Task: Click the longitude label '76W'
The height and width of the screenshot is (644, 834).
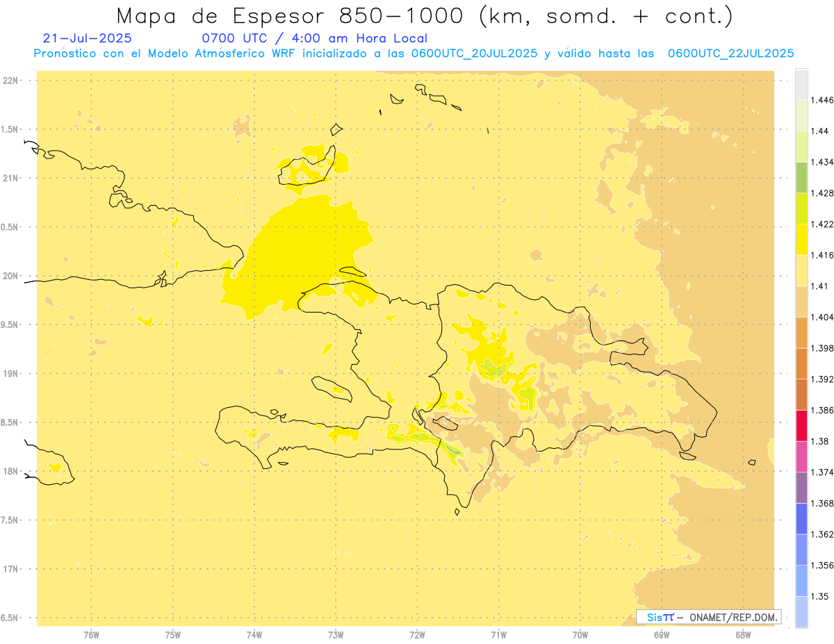Action: 91,634
